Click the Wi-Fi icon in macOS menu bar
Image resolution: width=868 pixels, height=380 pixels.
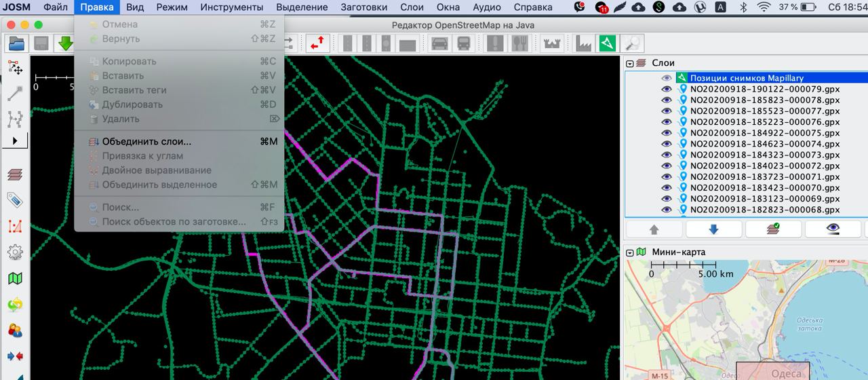click(x=764, y=7)
